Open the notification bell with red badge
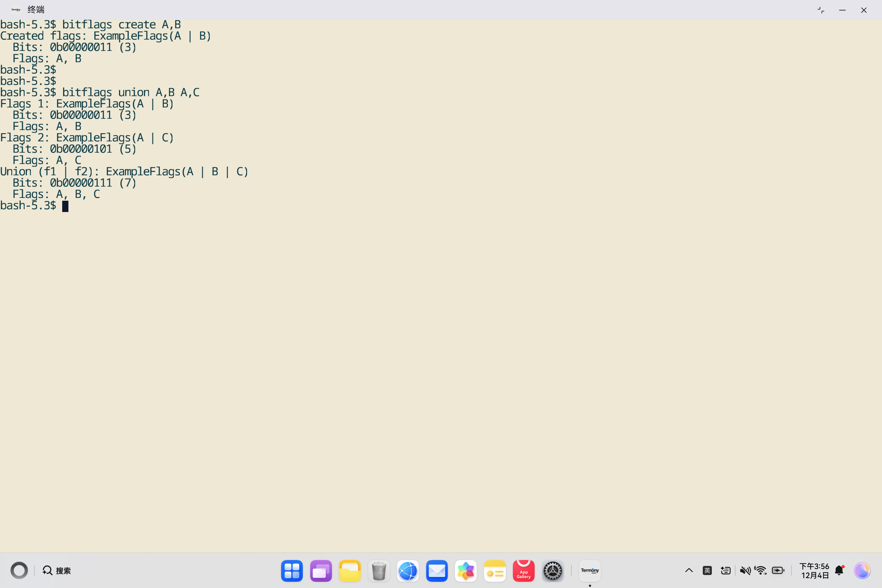 click(x=839, y=570)
